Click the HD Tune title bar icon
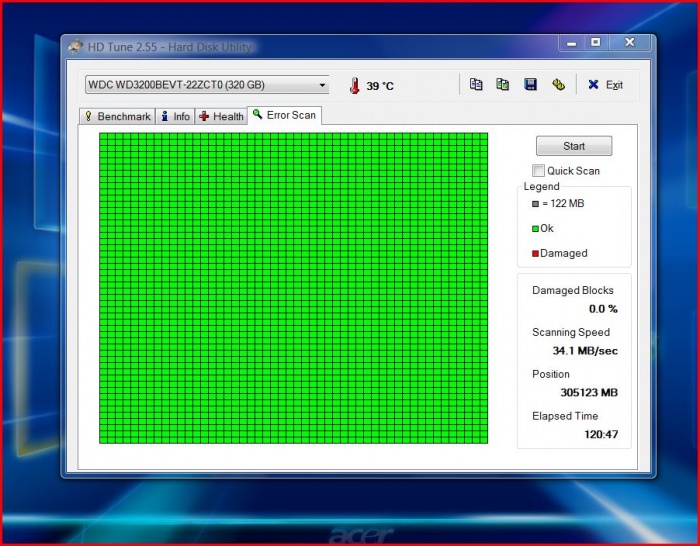 75,46
